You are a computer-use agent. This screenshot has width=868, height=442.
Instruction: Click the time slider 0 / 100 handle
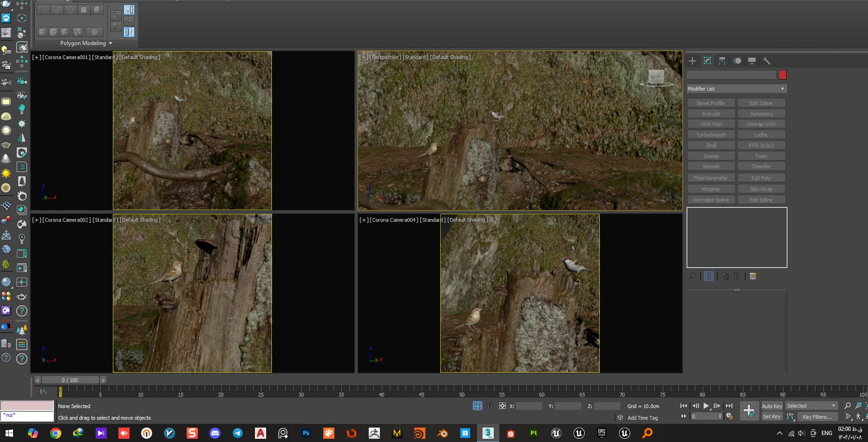pyautogui.click(x=70, y=380)
